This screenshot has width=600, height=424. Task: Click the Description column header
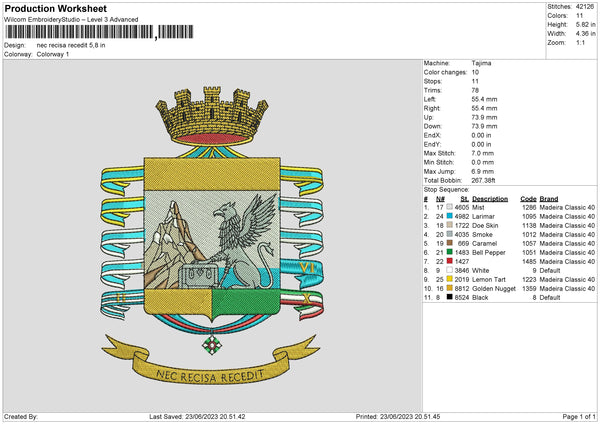click(490, 199)
